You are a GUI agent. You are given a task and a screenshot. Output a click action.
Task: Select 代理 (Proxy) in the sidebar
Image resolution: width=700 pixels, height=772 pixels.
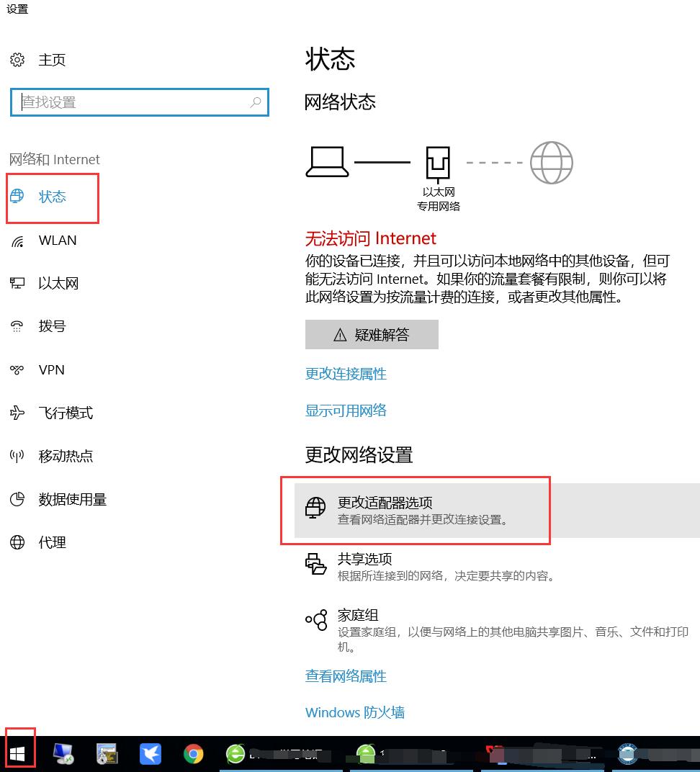tap(52, 543)
